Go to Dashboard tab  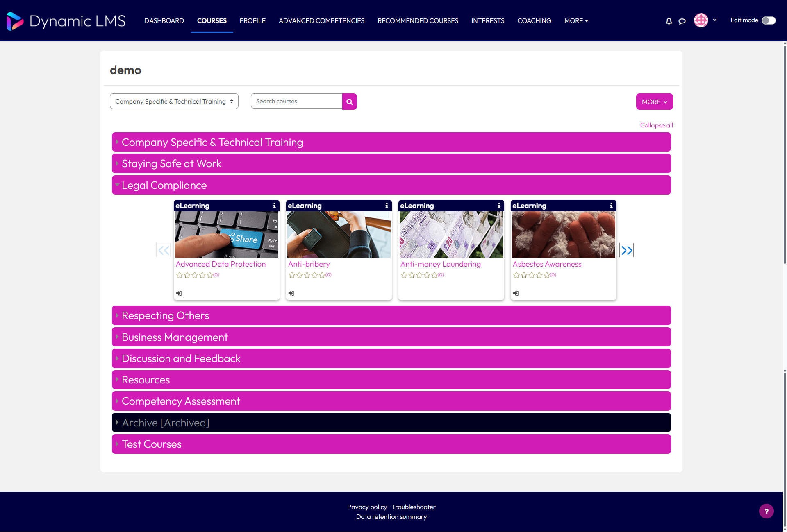(164, 21)
